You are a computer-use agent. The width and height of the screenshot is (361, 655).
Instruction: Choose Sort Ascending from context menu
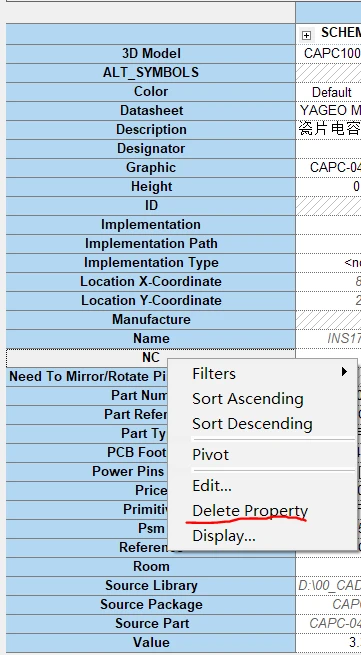[248, 399]
